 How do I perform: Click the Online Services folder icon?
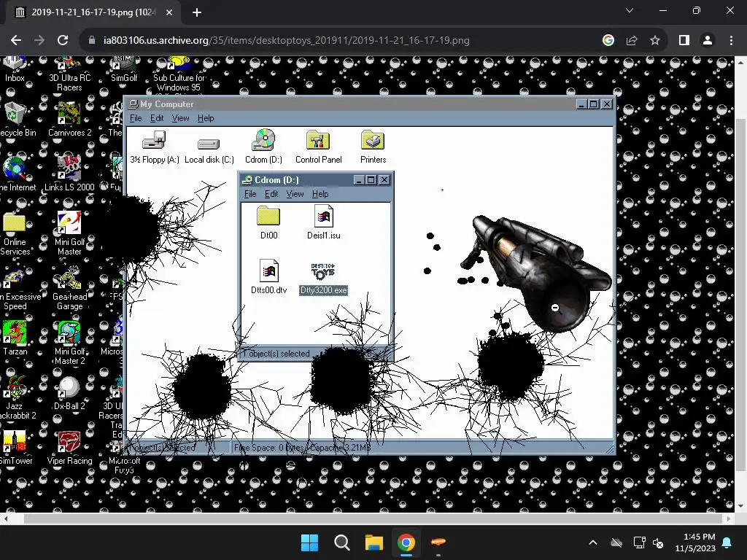[15, 234]
